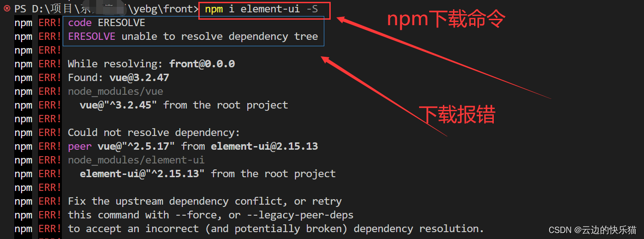Click the peer vue@"^2.5.17" from element-ui line
Viewport: 644px width, 239px height.
pos(193,147)
